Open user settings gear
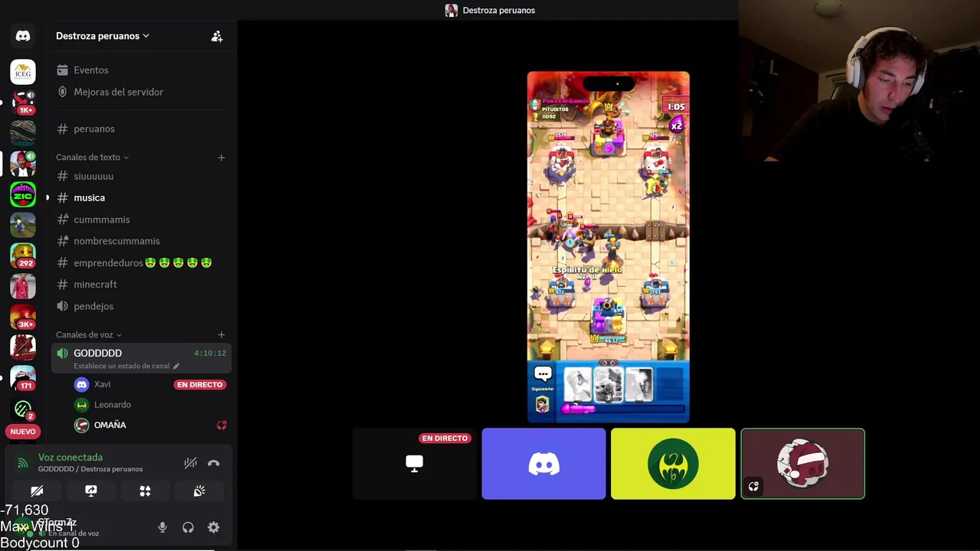Viewport: 980px width, 551px height. [214, 527]
